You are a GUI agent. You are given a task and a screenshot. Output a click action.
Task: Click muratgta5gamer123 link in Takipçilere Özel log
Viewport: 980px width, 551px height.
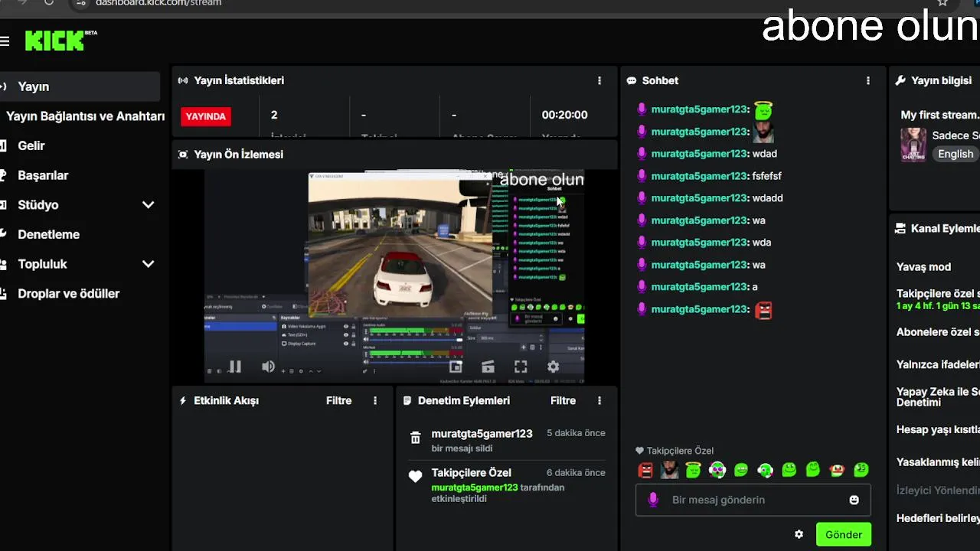click(x=475, y=487)
